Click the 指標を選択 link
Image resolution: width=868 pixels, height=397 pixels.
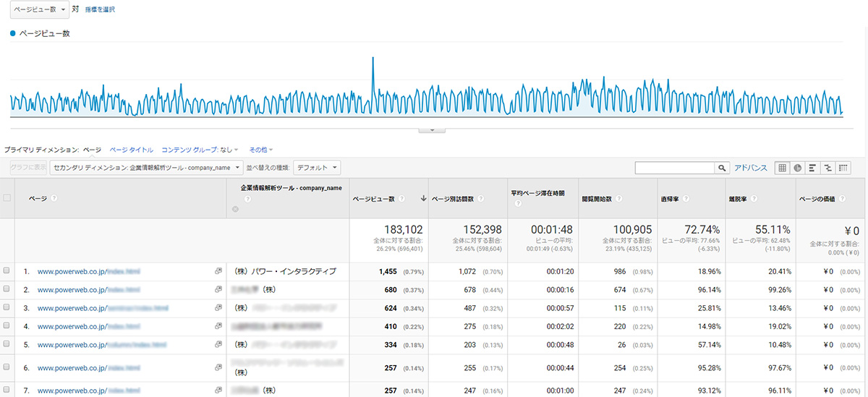(99, 10)
